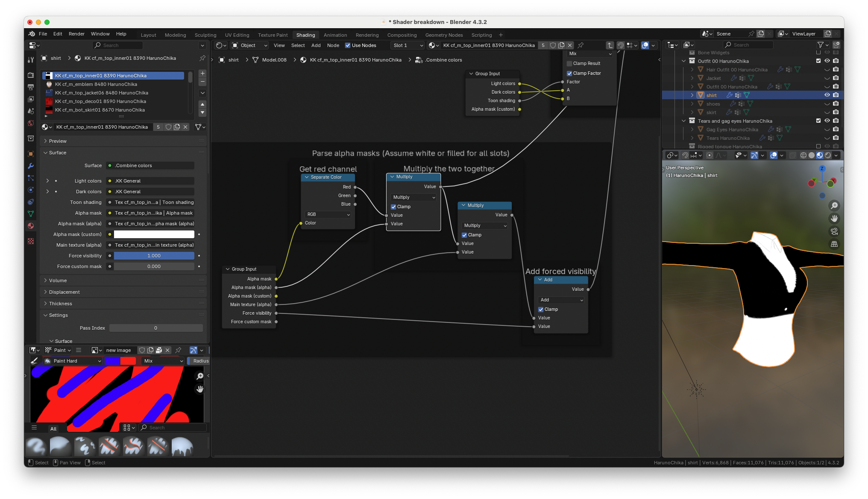Hide the shirt object with eye icon
The image size is (868, 499).
pyautogui.click(x=827, y=95)
